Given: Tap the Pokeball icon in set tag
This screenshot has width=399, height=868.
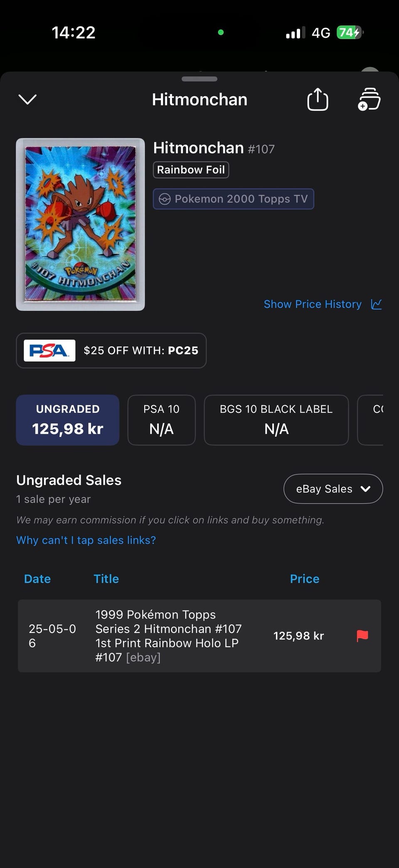Looking at the screenshot, I should 165,199.
